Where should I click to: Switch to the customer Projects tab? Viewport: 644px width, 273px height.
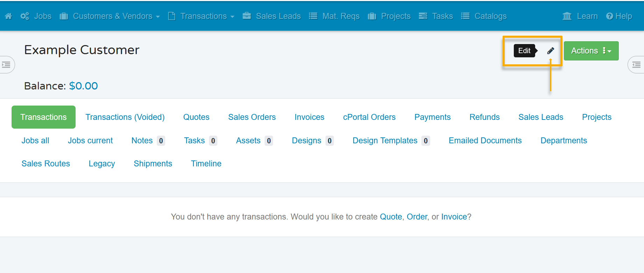[597, 117]
